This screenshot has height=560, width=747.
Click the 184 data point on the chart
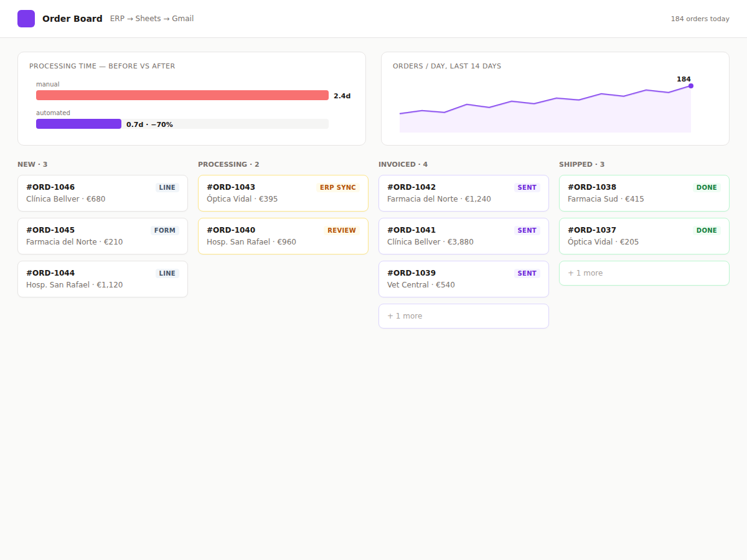pyautogui.click(x=691, y=86)
